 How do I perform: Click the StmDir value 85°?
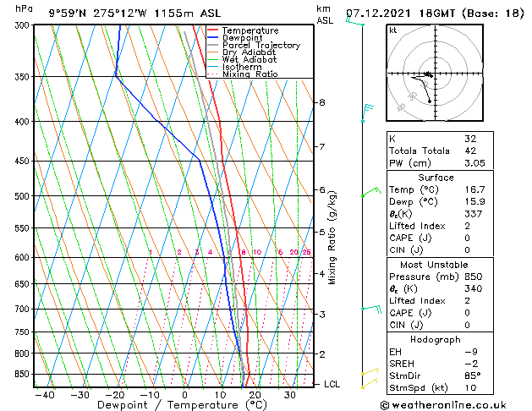pyautogui.click(x=472, y=376)
